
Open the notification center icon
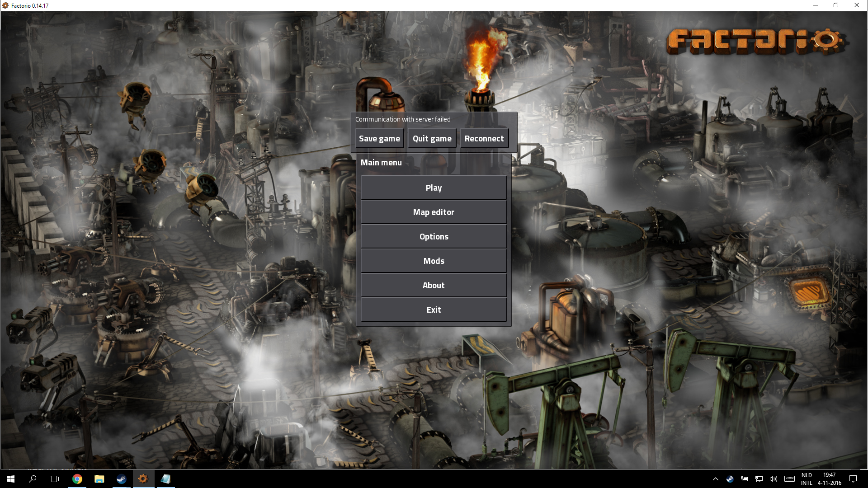[853, 479]
